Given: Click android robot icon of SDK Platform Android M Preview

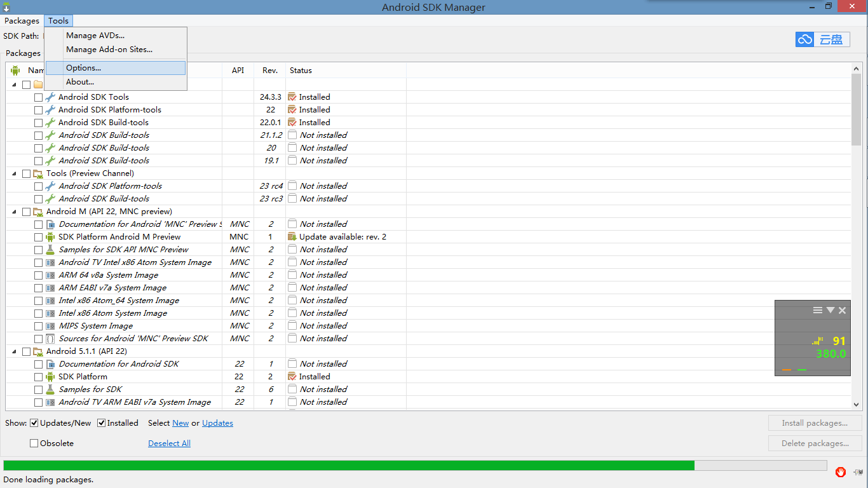Looking at the screenshot, I should tap(50, 237).
